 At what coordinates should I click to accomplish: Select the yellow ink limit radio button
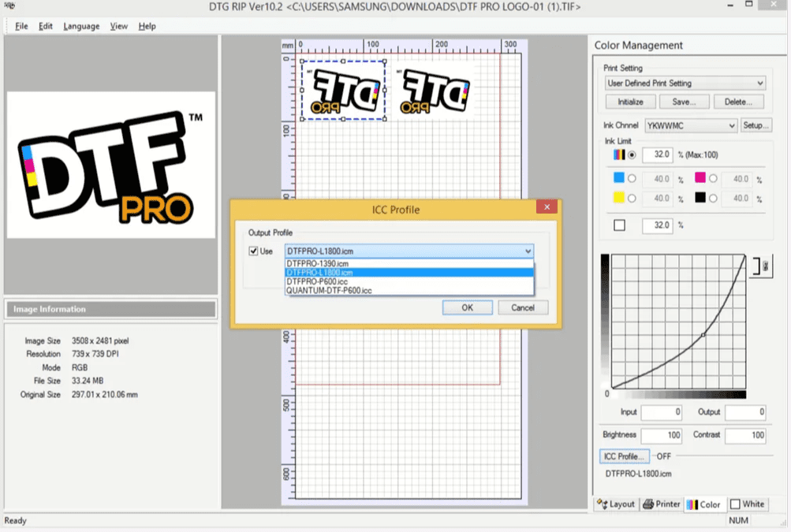click(632, 199)
